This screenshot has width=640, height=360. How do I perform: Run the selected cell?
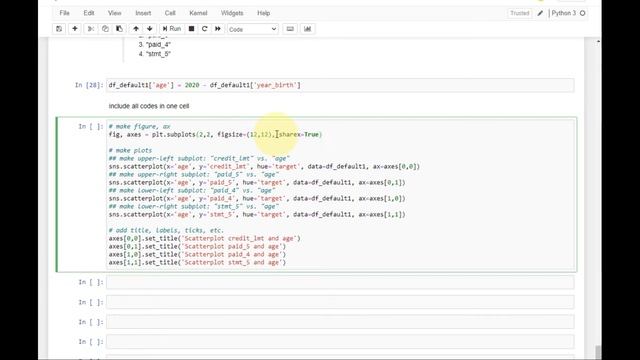coord(171,29)
